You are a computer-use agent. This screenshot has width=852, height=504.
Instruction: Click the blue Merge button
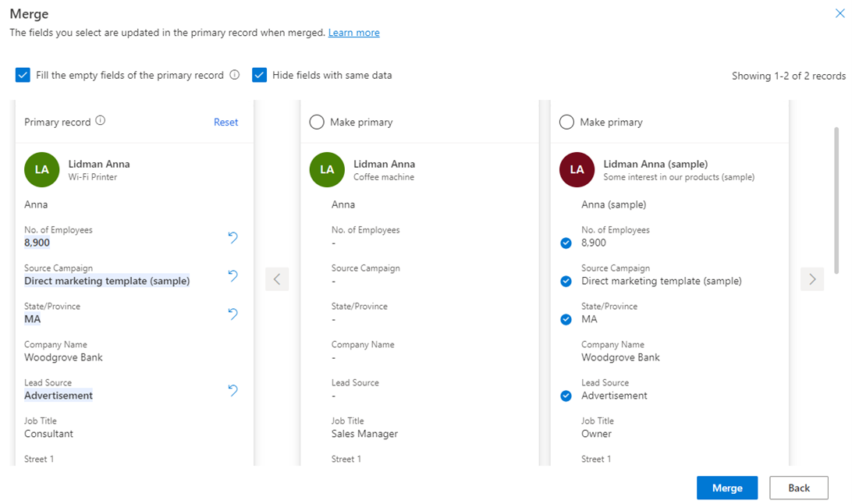coord(727,488)
